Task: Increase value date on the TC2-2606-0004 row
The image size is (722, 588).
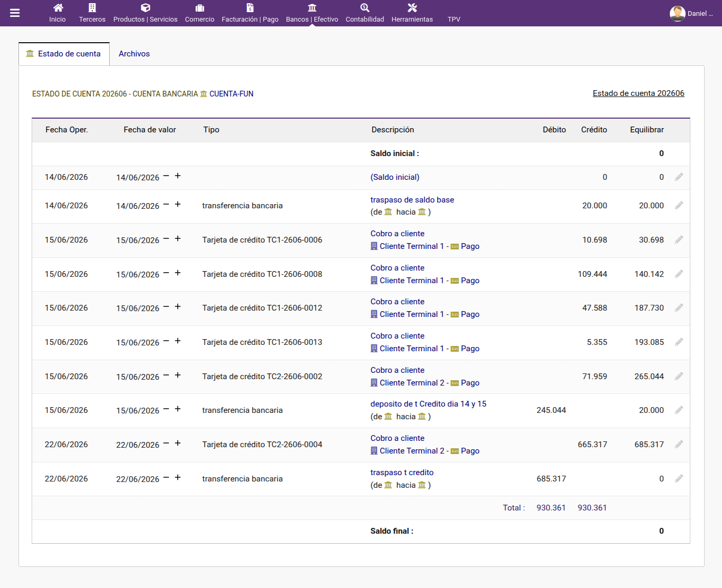Action: click(x=178, y=443)
